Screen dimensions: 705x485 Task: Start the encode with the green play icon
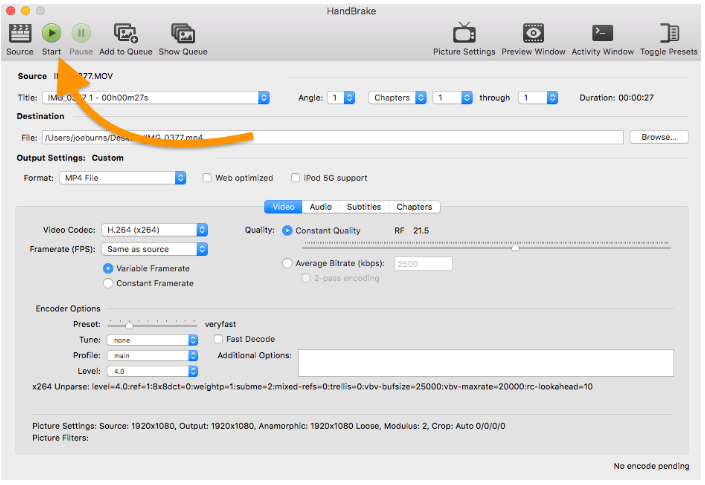(x=51, y=33)
